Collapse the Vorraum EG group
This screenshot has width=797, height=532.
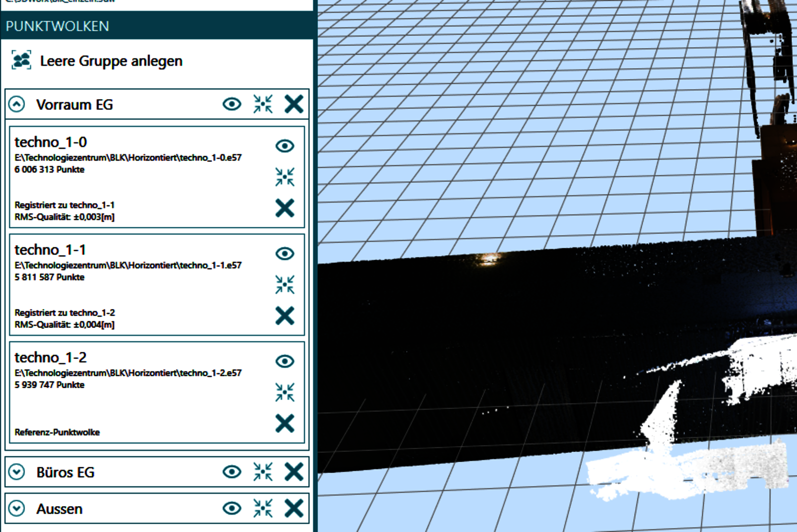pos(17,105)
